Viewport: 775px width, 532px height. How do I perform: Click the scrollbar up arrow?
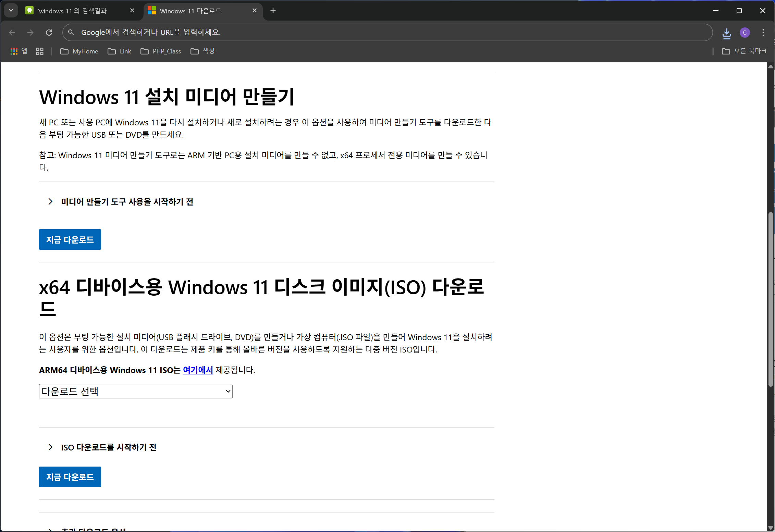click(771, 66)
